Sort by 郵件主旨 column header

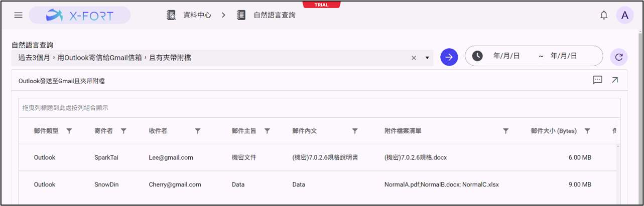click(x=244, y=131)
